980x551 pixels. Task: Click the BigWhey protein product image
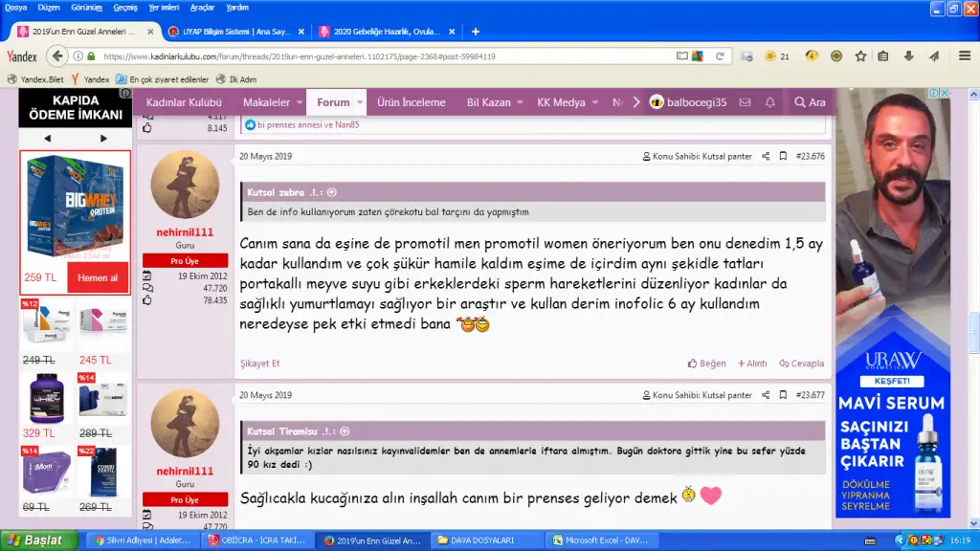click(x=75, y=207)
